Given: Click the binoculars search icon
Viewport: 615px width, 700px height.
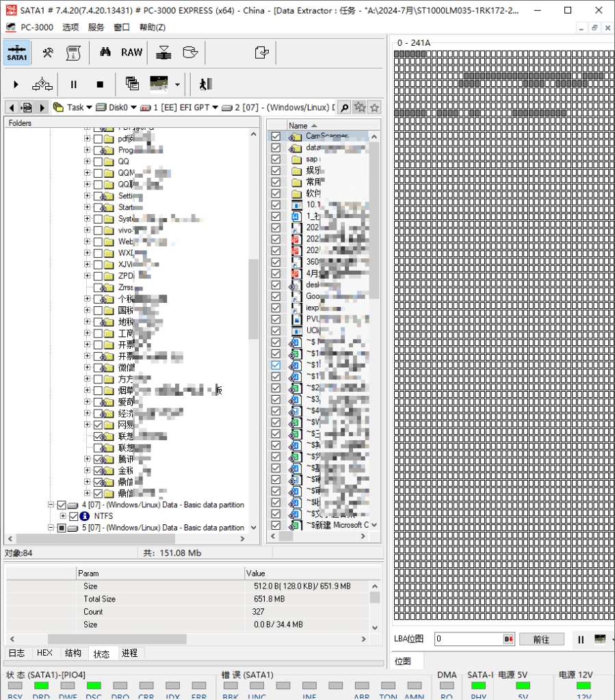Looking at the screenshot, I should coord(105,52).
